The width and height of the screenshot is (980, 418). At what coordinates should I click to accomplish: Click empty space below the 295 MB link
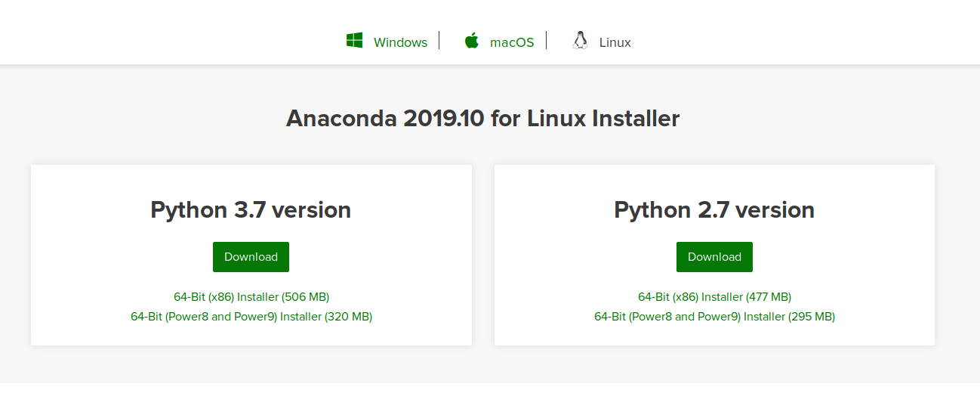714,335
